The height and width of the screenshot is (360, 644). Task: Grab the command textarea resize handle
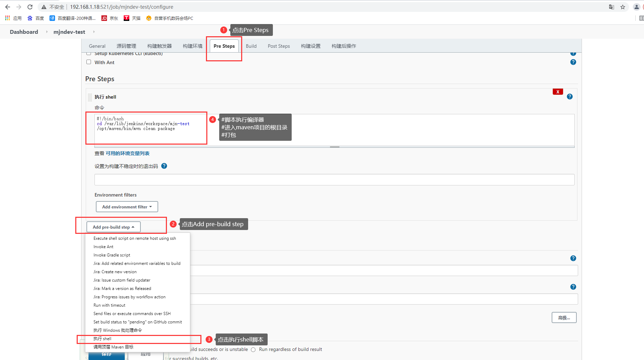tap(335, 147)
